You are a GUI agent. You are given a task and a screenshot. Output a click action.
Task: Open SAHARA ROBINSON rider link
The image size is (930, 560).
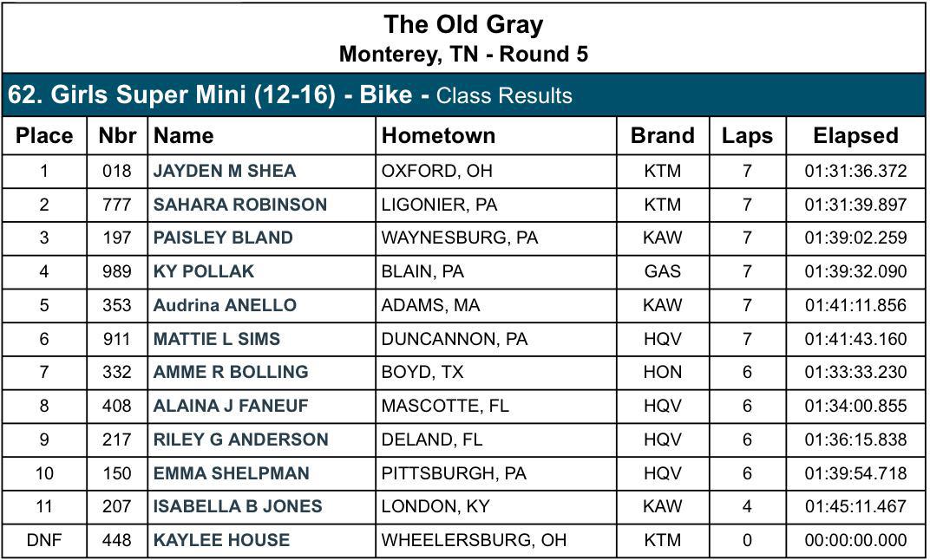240,205
